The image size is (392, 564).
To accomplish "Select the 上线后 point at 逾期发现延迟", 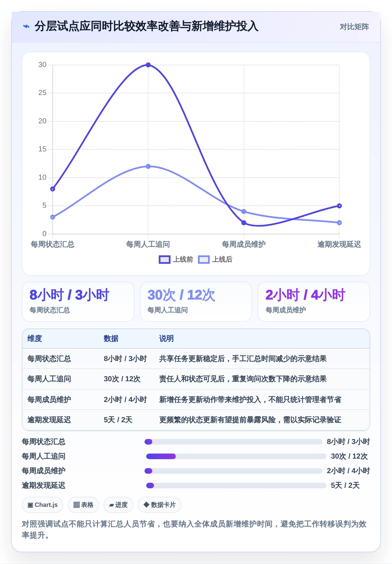I will click(x=339, y=223).
